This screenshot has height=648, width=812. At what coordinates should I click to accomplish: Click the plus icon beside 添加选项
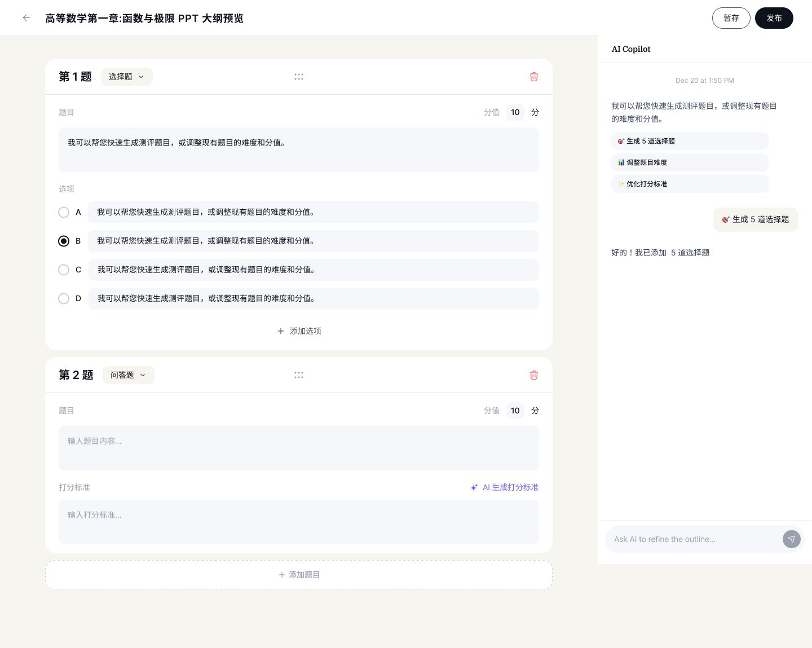[281, 331]
